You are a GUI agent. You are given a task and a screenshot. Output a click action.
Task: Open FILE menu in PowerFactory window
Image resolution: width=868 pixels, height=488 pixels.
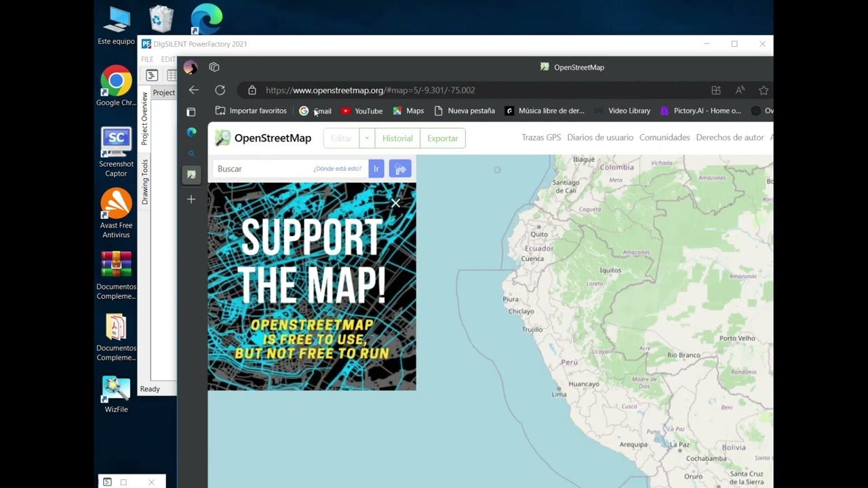click(147, 60)
